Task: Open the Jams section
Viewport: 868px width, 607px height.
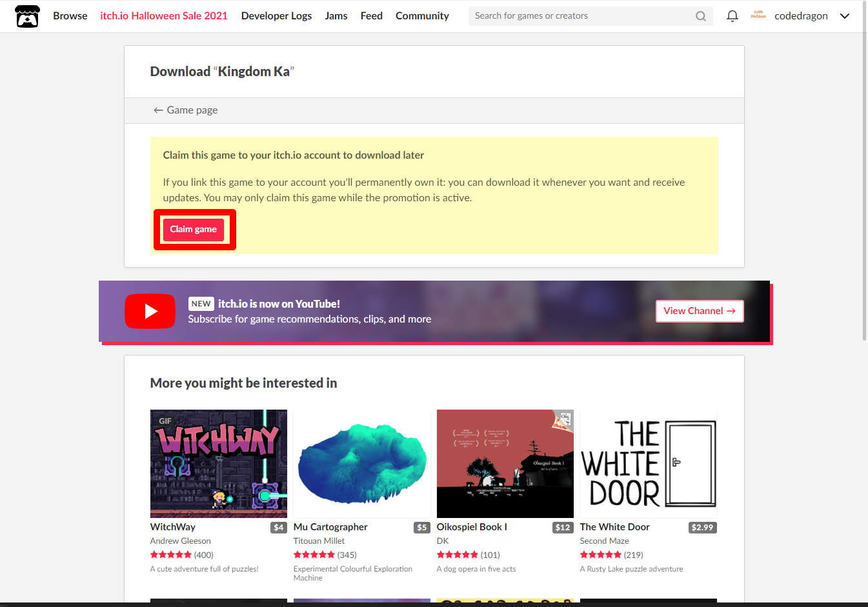Action: (x=336, y=16)
